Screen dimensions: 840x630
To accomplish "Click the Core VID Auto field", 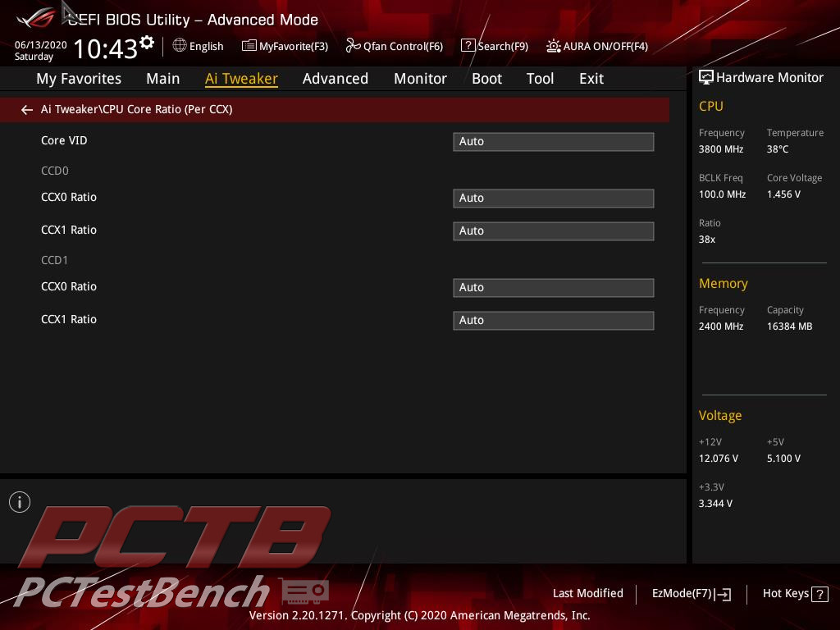I will click(x=554, y=141).
